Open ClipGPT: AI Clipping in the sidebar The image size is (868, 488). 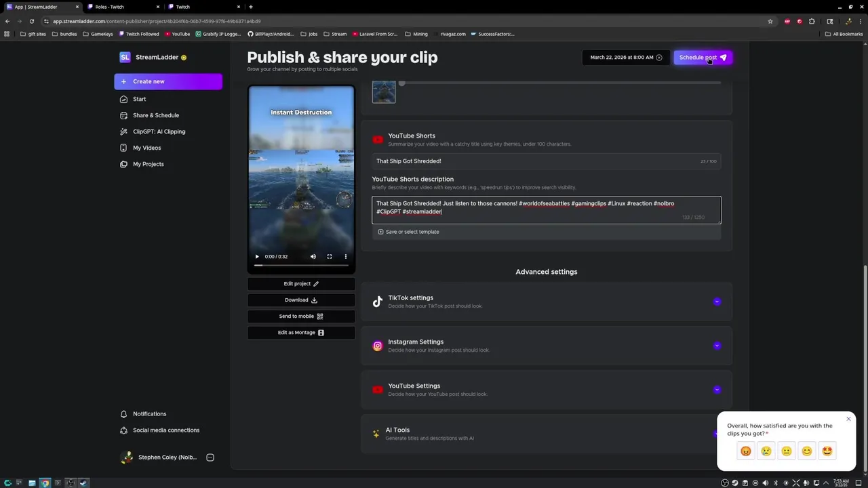tap(159, 131)
